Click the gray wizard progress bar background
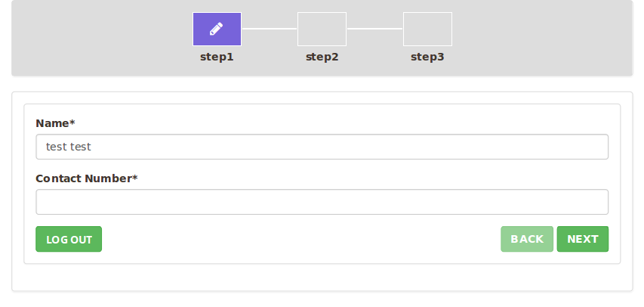The height and width of the screenshot is (307, 644). (x=98, y=38)
